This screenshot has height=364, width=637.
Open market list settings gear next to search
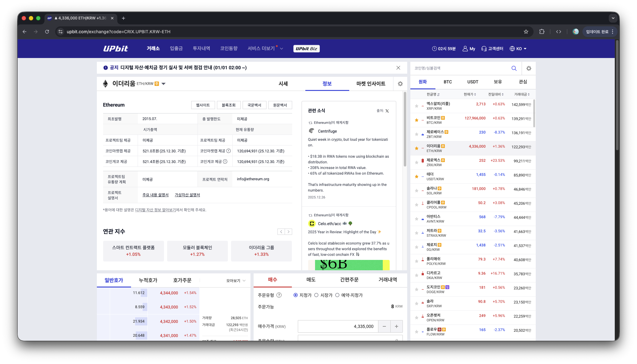pyautogui.click(x=529, y=68)
